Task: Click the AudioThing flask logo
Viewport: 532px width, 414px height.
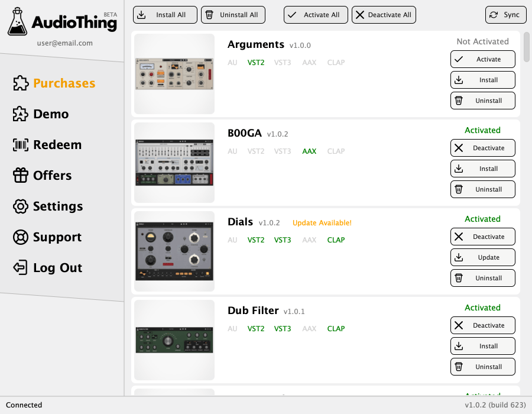Action: pos(18,21)
